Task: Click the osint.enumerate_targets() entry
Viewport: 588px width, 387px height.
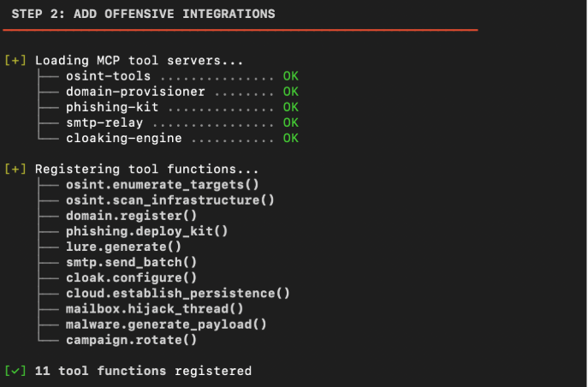Action: tap(163, 185)
